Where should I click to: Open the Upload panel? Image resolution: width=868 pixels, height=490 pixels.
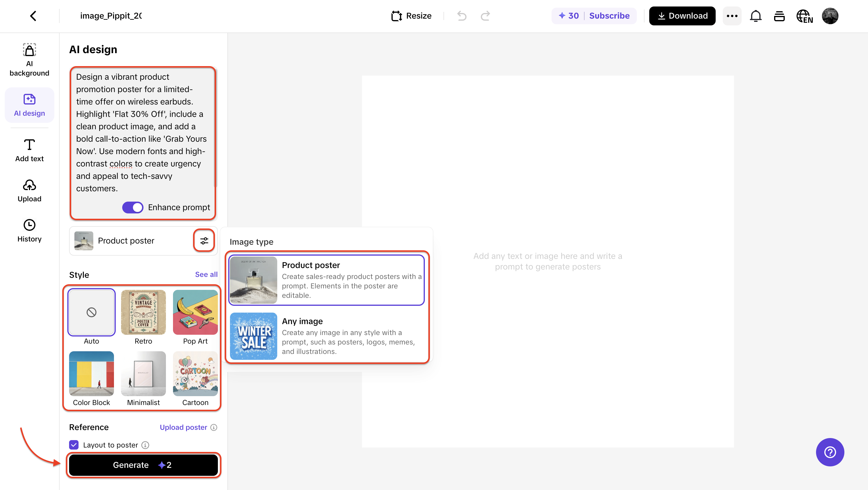click(x=29, y=190)
